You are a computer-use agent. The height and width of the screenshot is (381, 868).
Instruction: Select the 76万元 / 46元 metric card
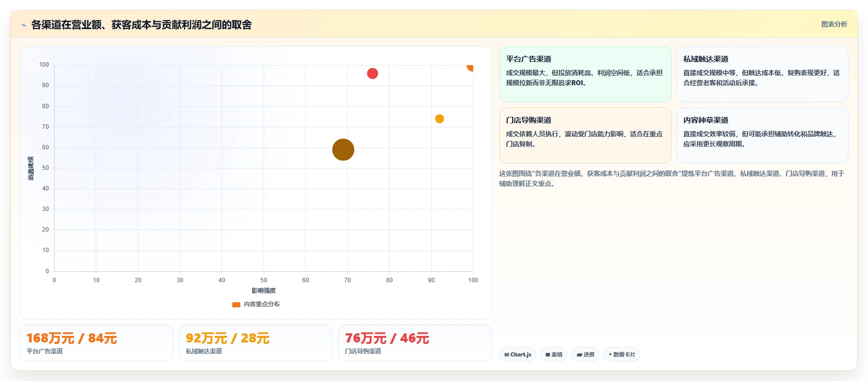pyautogui.click(x=415, y=343)
